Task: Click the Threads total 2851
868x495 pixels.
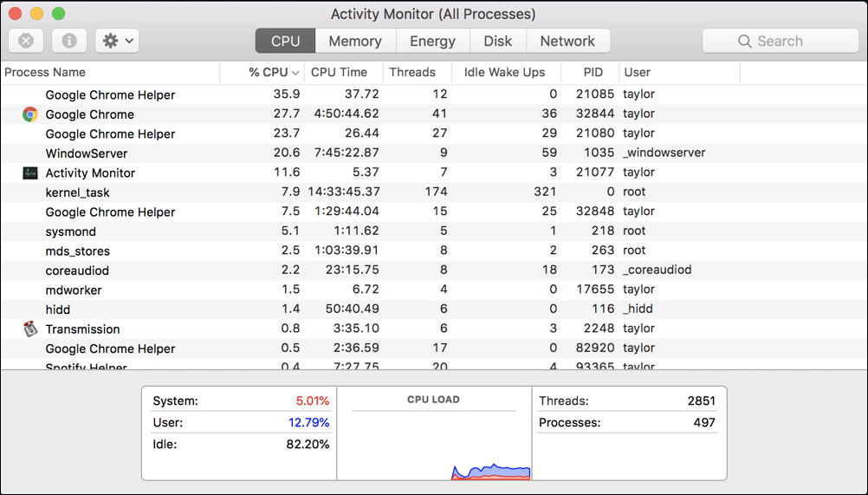Action: [x=702, y=401]
